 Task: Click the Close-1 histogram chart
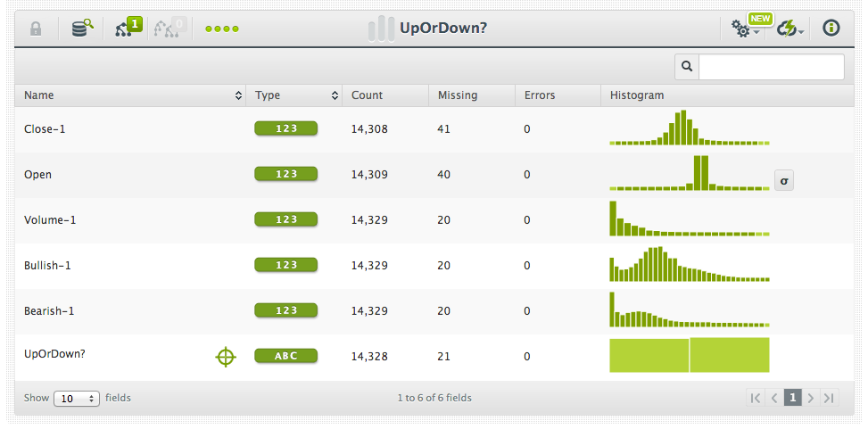690,128
